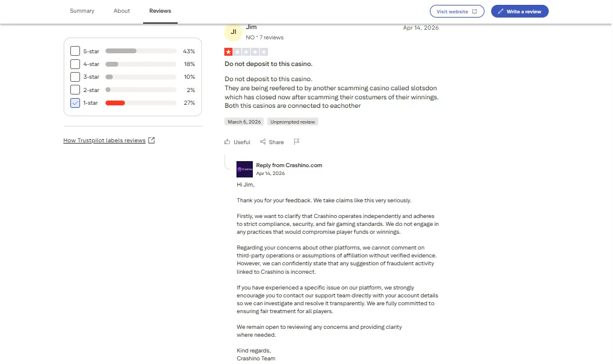Click the March 5, 2026 date tag
Viewport: 613px width, 364px height.
tap(244, 122)
